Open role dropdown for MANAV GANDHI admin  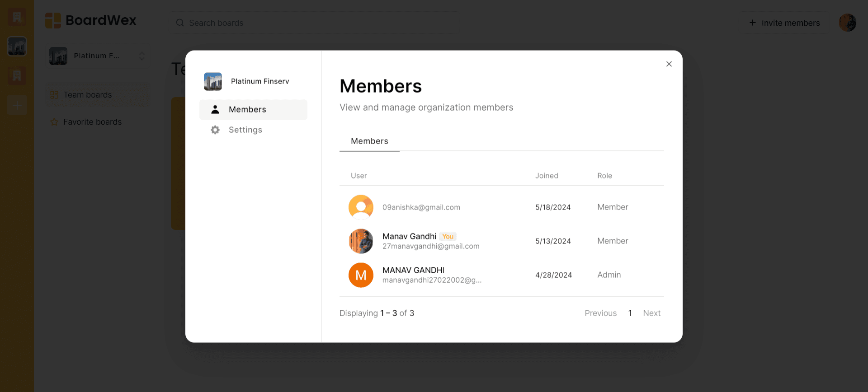[x=609, y=275]
